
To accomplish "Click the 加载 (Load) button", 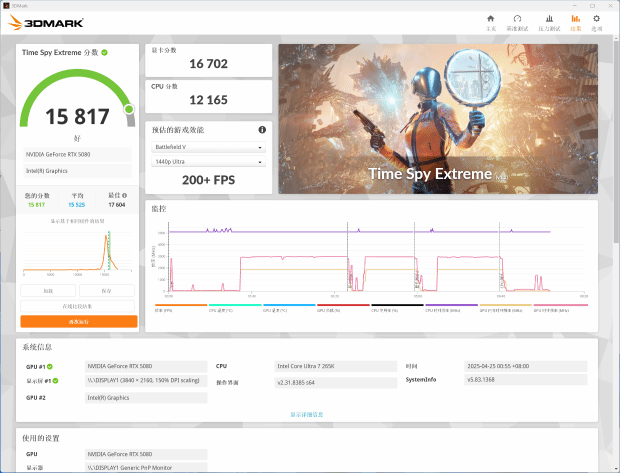I will coord(48,291).
